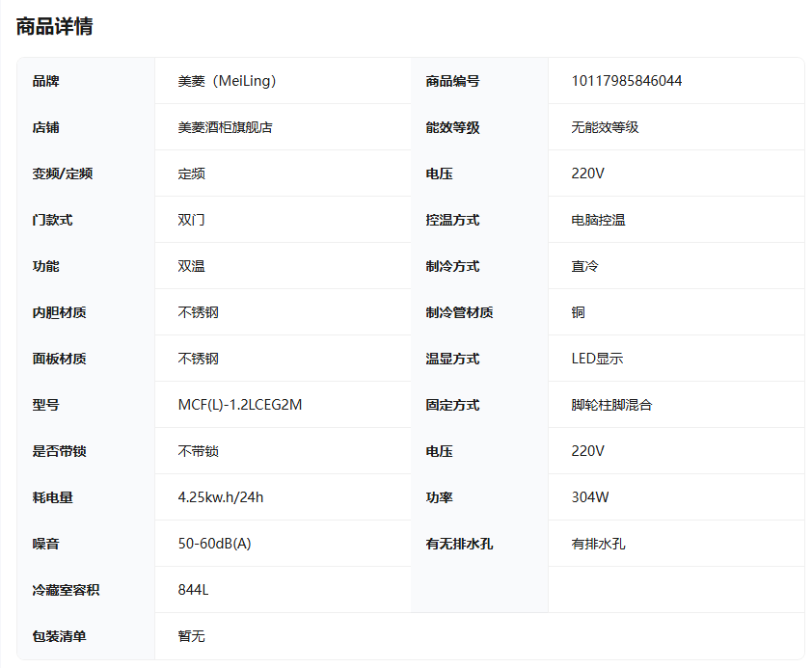Click the 制冷管材质 label
Screen dimensions: 812x668
tap(459, 312)
